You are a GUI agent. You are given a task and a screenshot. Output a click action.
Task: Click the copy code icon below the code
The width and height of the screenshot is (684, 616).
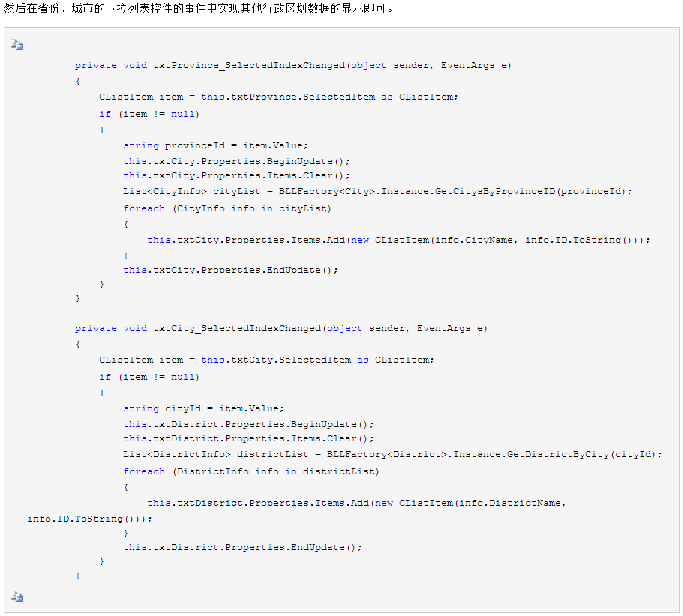(16, 596)
